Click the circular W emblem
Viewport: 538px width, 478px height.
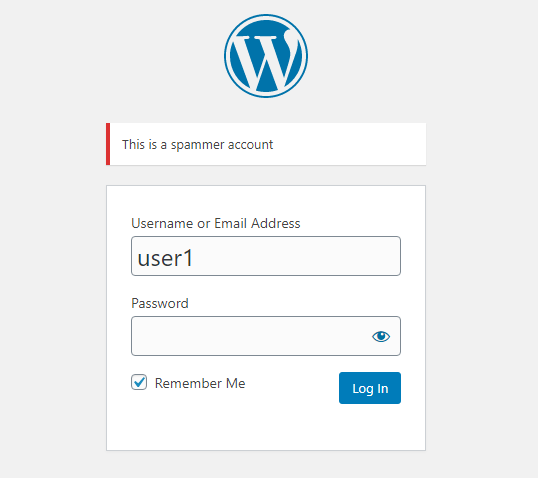pyautogui.click(x=266, y=56)
